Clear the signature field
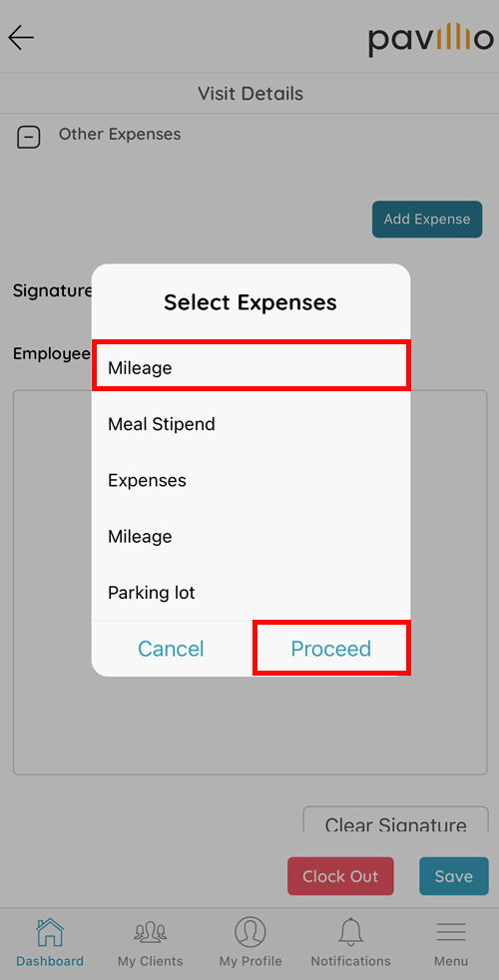499x980 pixels. [396, 820]
